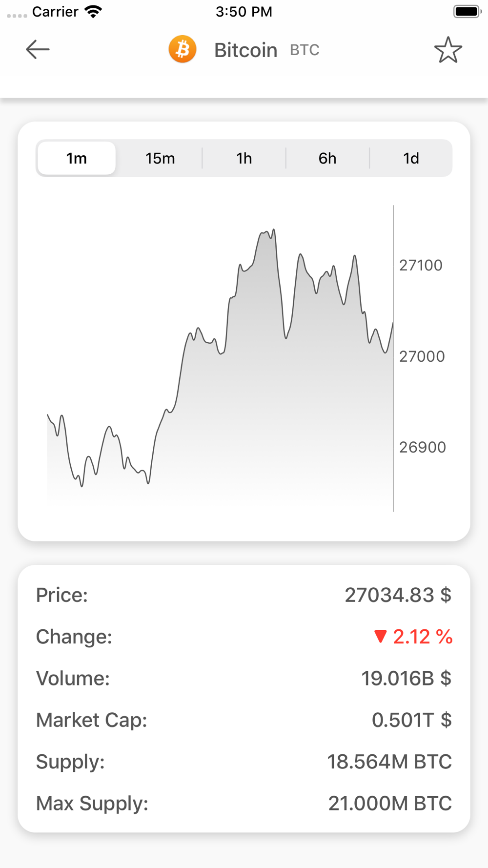
Task: Tap the battery indicator icon
Action: (467, 12)
